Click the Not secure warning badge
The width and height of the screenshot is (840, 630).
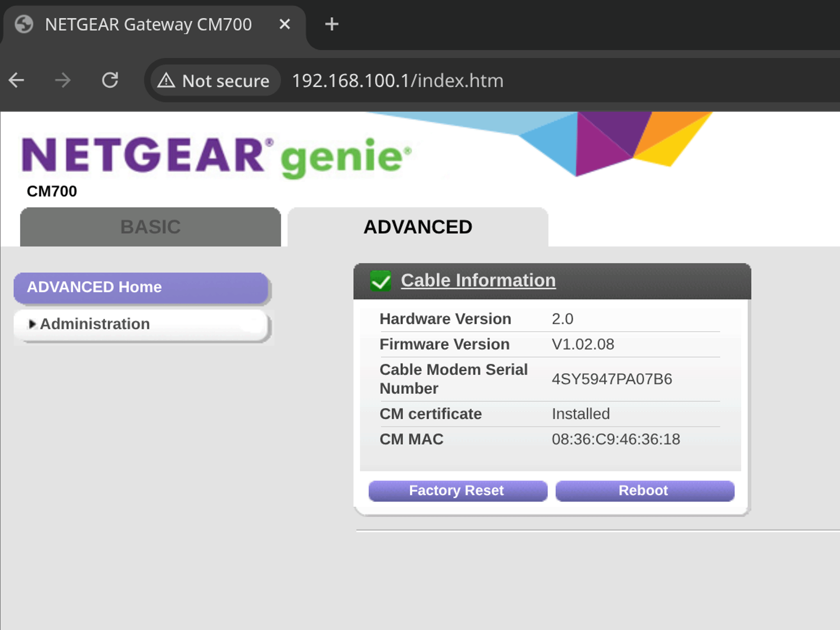click(215, 80)
